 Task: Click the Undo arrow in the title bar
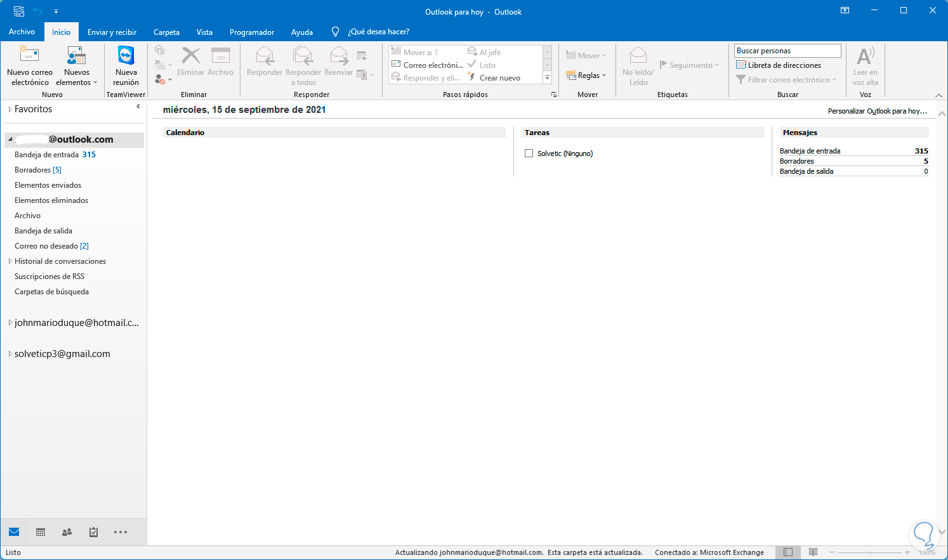[38, 11]
